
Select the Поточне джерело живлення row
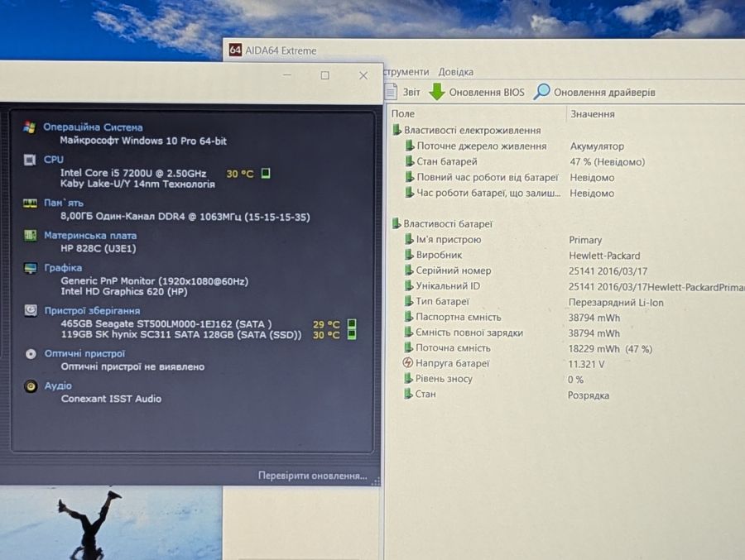(x=515, y=146)
